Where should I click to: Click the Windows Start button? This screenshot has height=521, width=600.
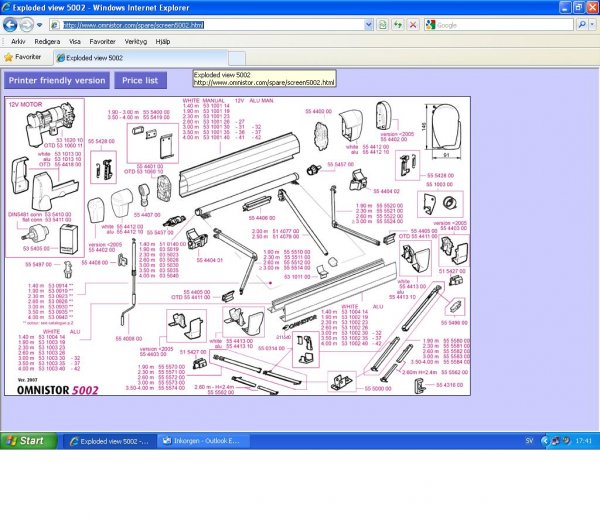pyautogui.click(x=28, y=440)
